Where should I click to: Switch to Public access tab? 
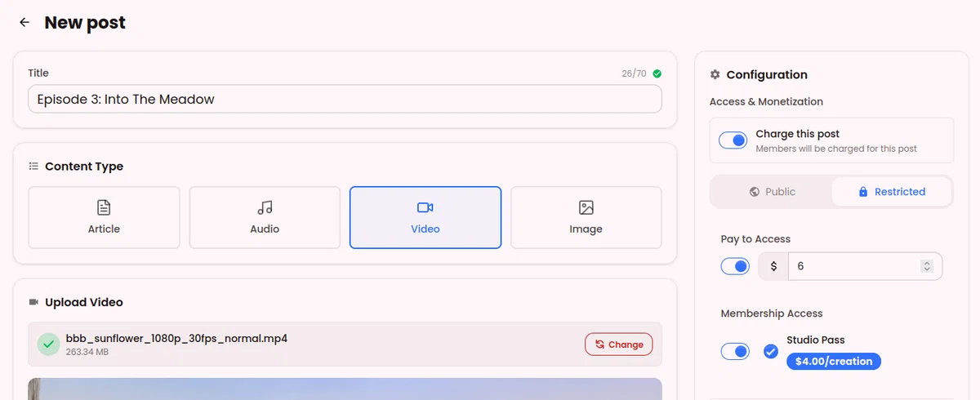[772, 192]
